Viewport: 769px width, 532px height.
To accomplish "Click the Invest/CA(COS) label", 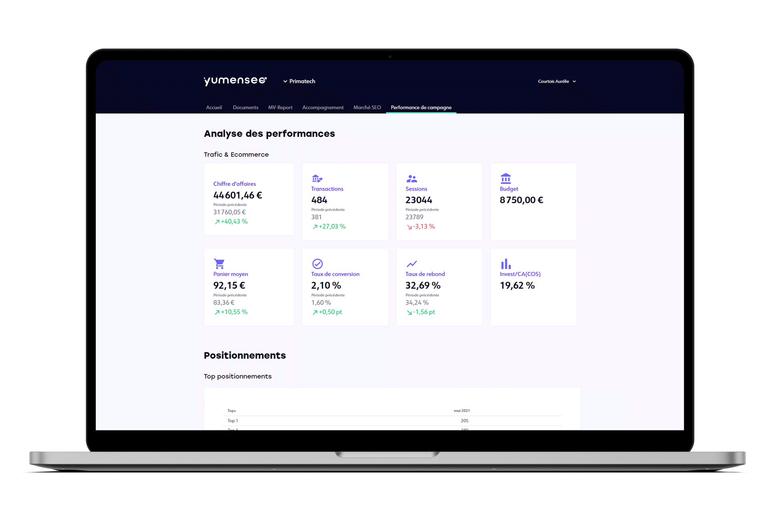I will coord(520,274).
